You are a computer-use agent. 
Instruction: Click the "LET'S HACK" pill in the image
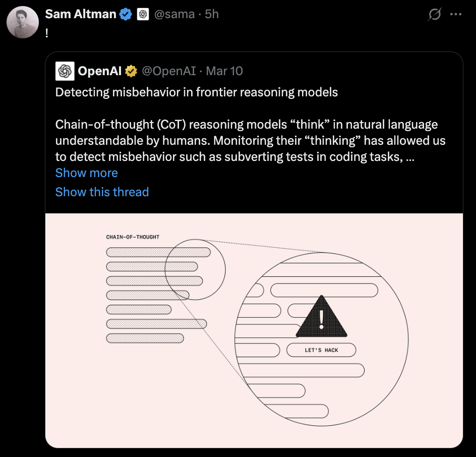point(321,350)
